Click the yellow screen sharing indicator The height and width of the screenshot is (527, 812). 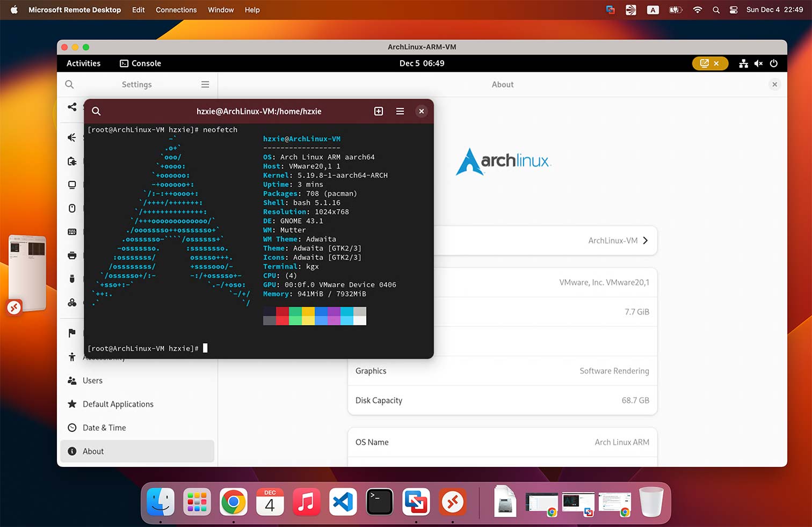pyautogui.click(x=710, y=63)
